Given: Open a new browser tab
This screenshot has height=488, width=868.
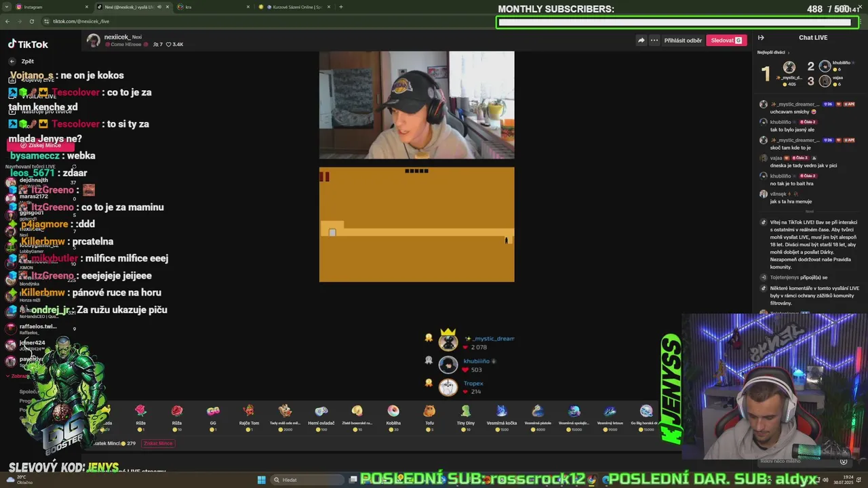Looking at the screenshot, I should point(341,7).
